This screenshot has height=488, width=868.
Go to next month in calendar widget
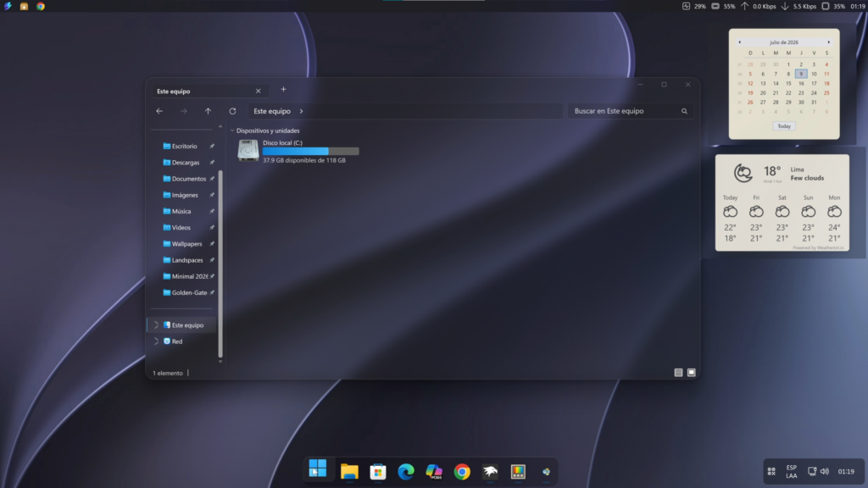829,42
